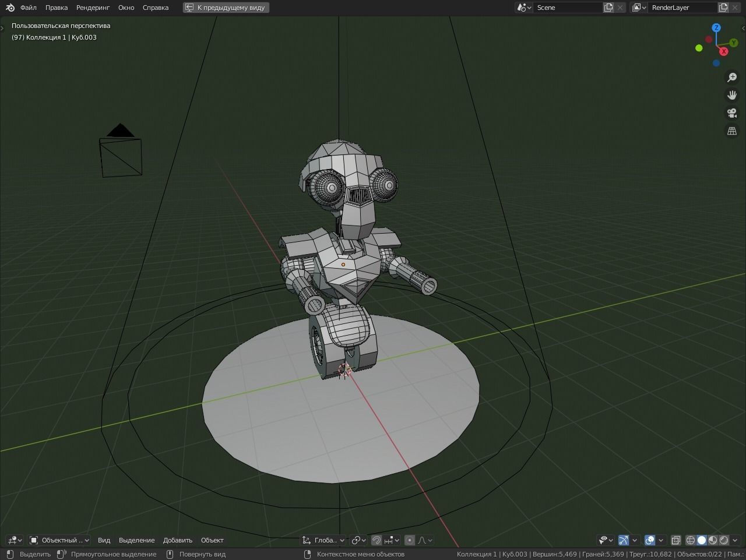
Task: Open the view layer browse dropdown
Action: 639,8
